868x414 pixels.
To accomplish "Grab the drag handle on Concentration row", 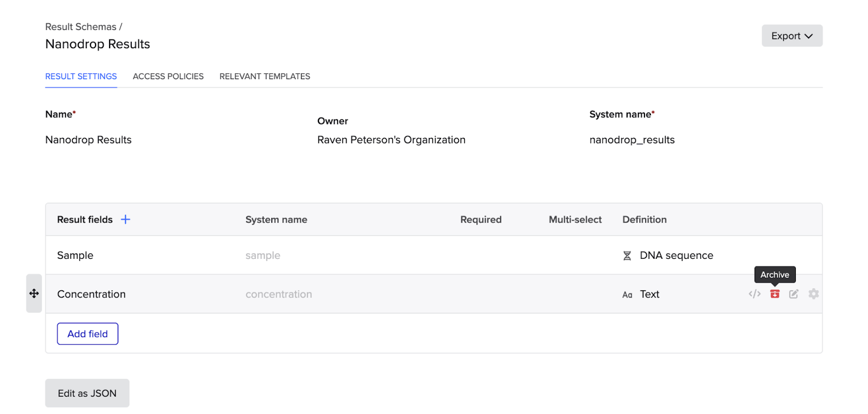I will pos(34,294).
